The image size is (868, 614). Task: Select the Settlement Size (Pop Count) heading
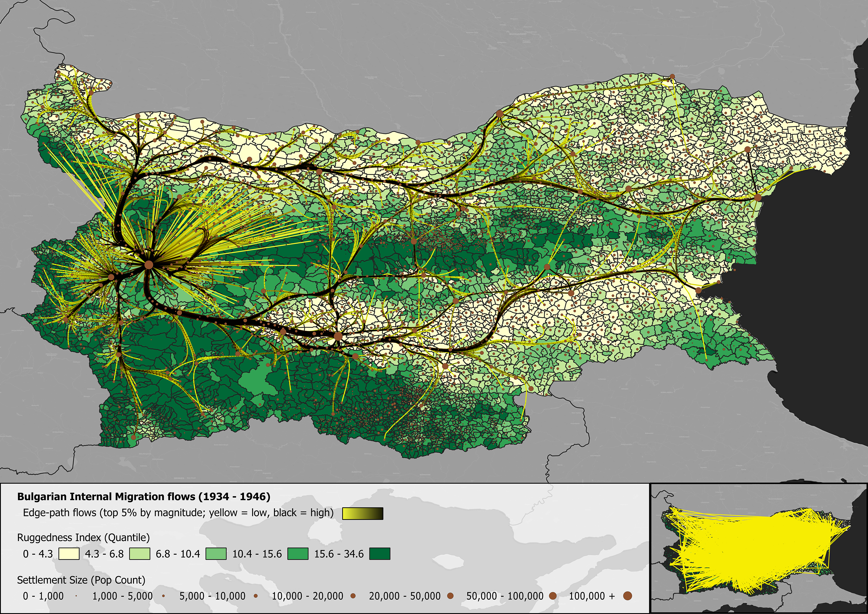tap(81, 580)
